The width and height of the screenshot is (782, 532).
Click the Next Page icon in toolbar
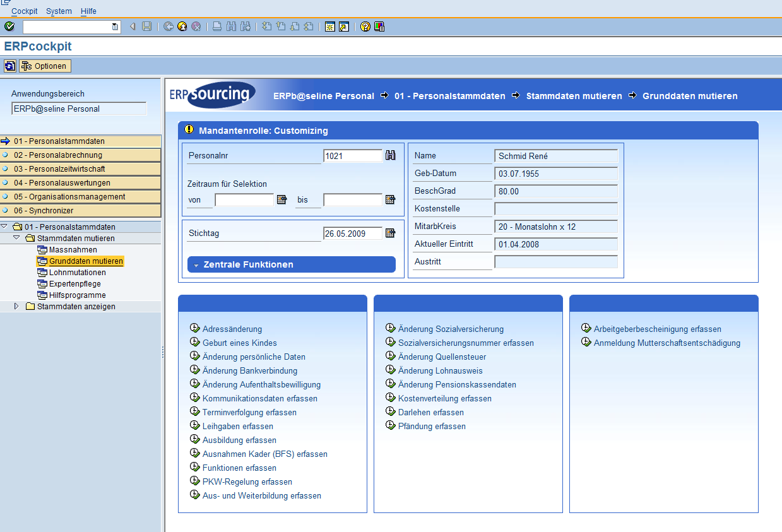(295, 27)
